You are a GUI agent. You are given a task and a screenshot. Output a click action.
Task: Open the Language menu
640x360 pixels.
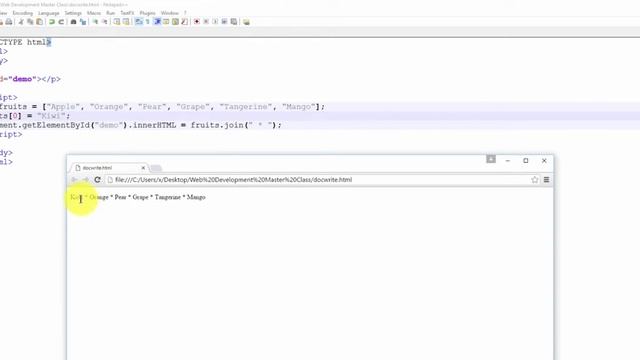pos(49,13)
